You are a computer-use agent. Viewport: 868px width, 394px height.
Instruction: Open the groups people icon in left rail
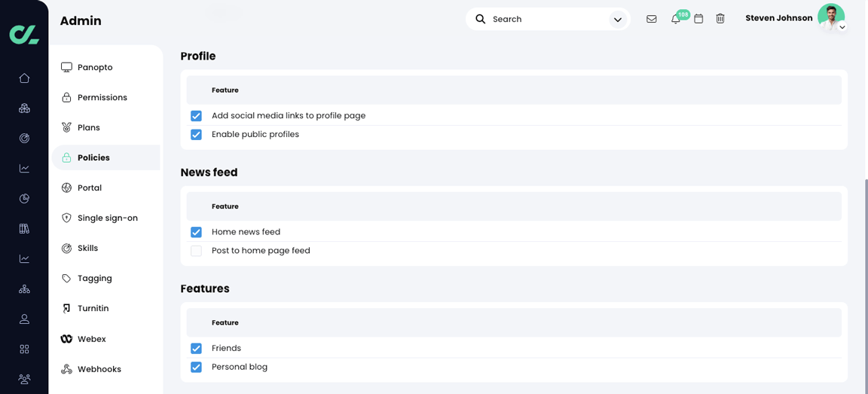click(x=24, y=379)
